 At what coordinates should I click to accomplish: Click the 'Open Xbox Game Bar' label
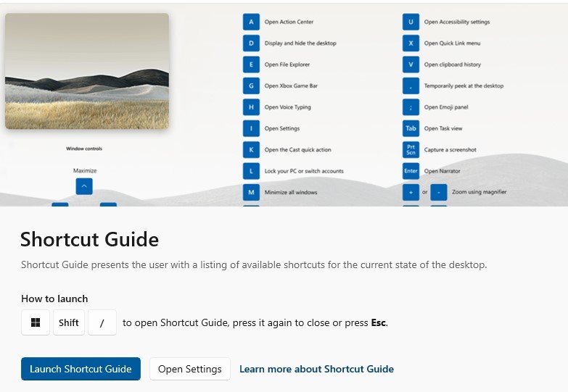pyautogui.click(x=291, y=86)
